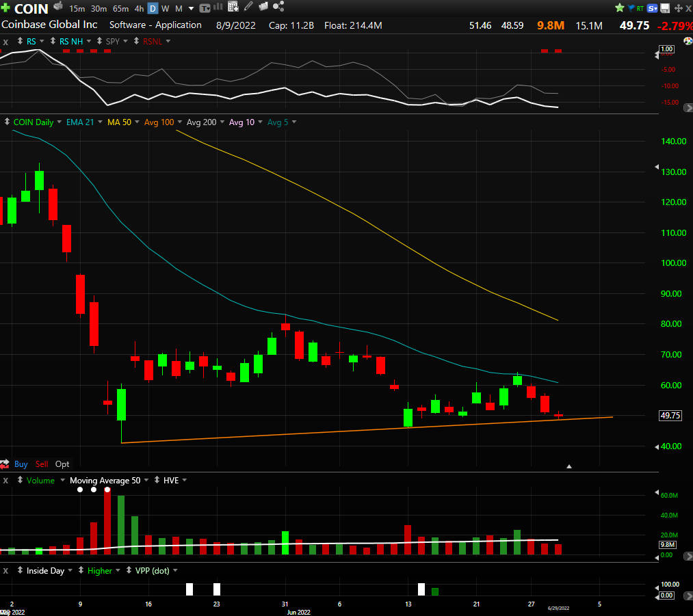Click the four-arrow move window icon
The width and height of the screenshot is (693, 616).
pos(679,8)
